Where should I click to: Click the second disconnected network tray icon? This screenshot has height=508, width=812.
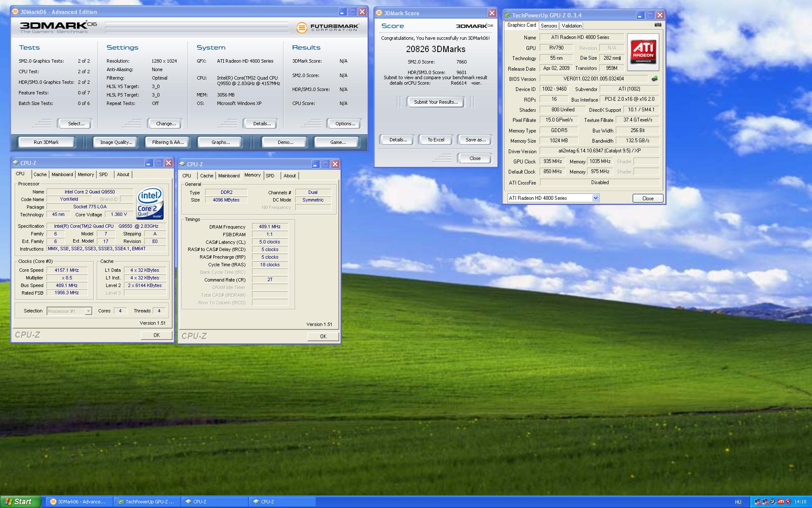765,502
